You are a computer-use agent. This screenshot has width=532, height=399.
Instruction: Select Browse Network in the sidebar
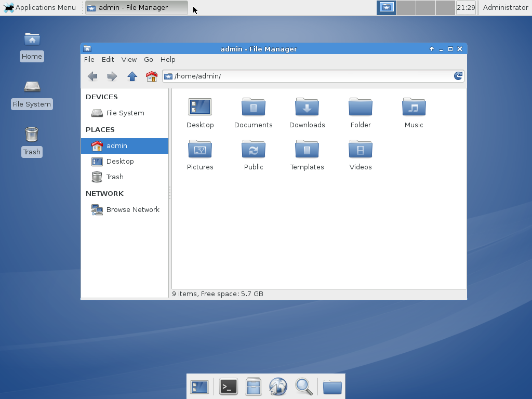click(133, 209)
